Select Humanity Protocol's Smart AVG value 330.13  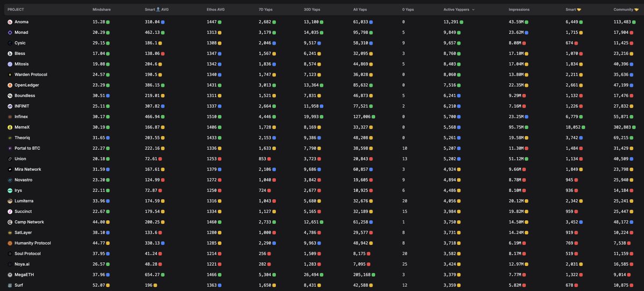coord(152,243)
